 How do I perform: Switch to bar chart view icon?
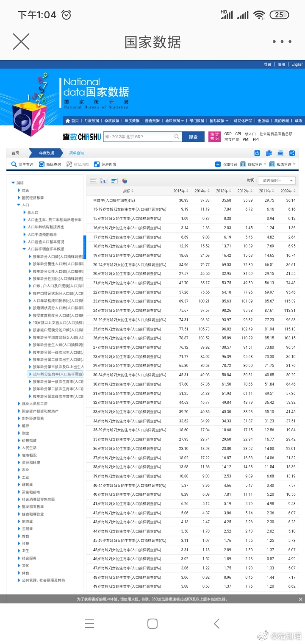click(104, 181)
